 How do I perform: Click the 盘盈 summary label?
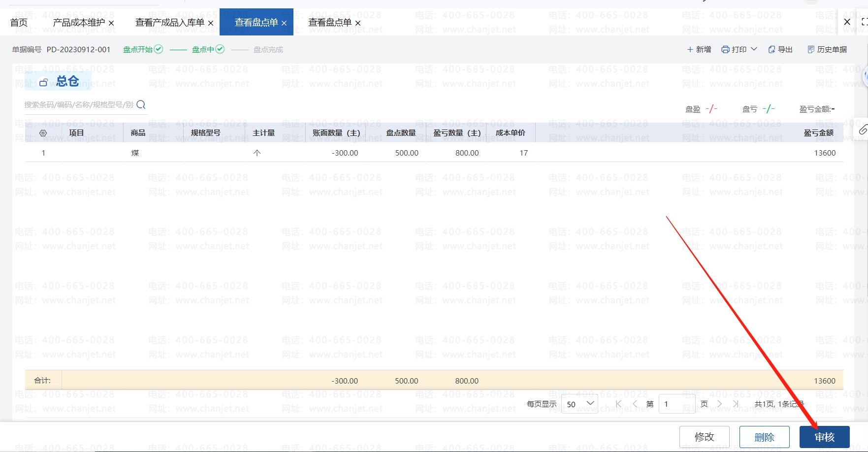(693, 109)
